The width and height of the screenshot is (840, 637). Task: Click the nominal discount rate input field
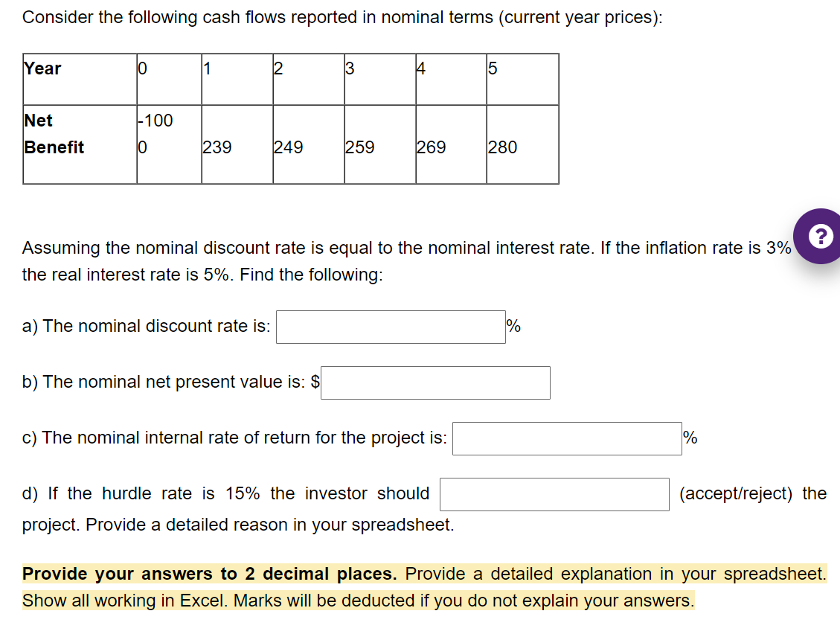tap(390, 326)
